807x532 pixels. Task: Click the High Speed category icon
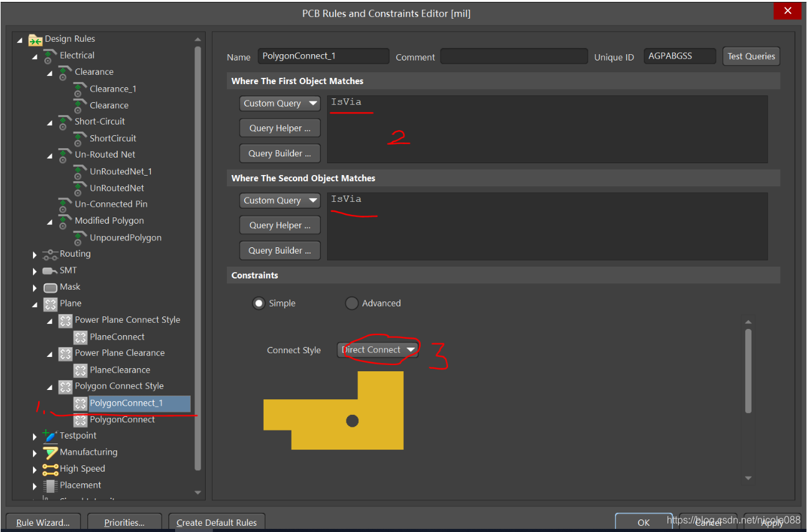(50, 469)
